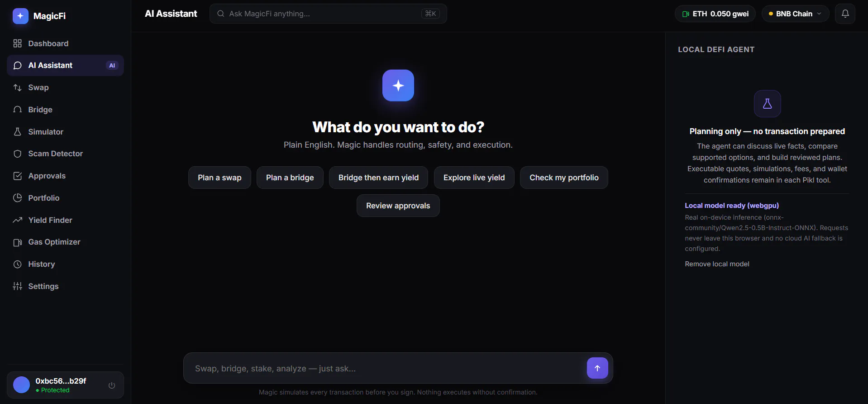Click the flask icon in Local DeFi Agent panel
The width and height of the screenshot is (868, 404).
767,104
